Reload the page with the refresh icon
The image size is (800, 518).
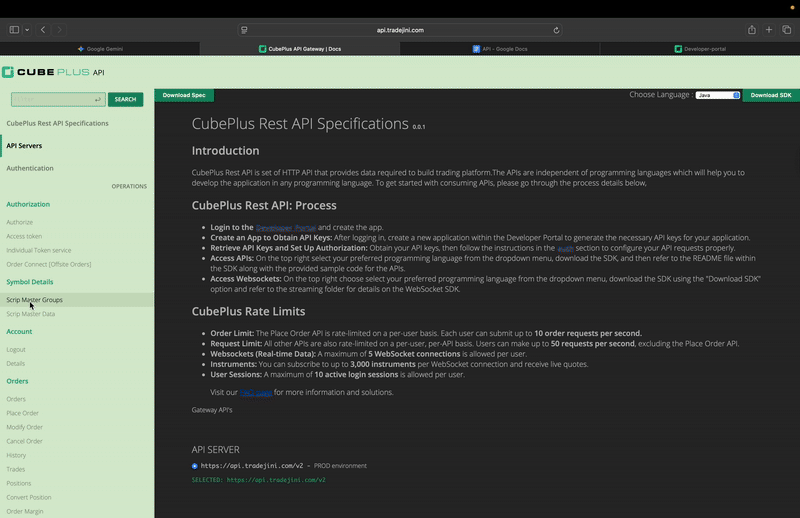coord(556,30)
